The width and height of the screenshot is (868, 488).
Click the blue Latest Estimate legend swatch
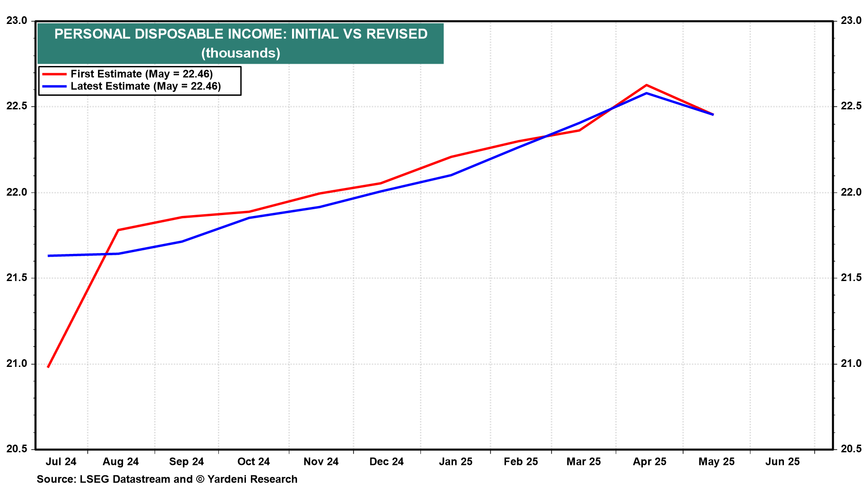(54, 86)
